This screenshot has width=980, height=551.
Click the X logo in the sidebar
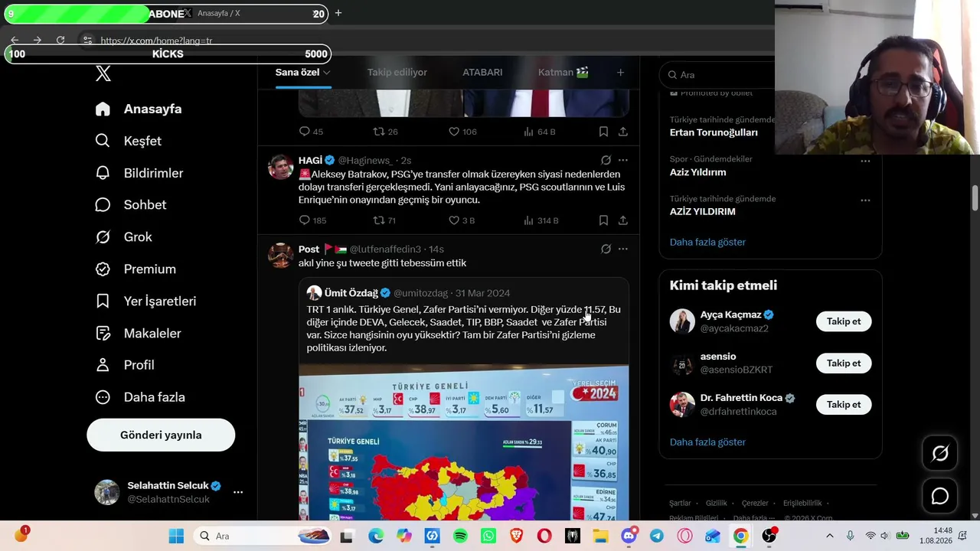pyautogui.click(x=103, y=73)
